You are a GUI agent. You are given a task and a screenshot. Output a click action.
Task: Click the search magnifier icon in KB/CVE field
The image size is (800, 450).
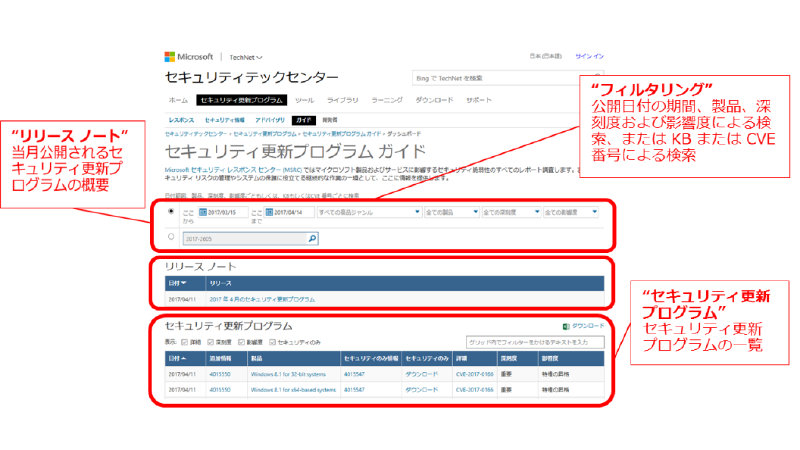pos(312,238)
